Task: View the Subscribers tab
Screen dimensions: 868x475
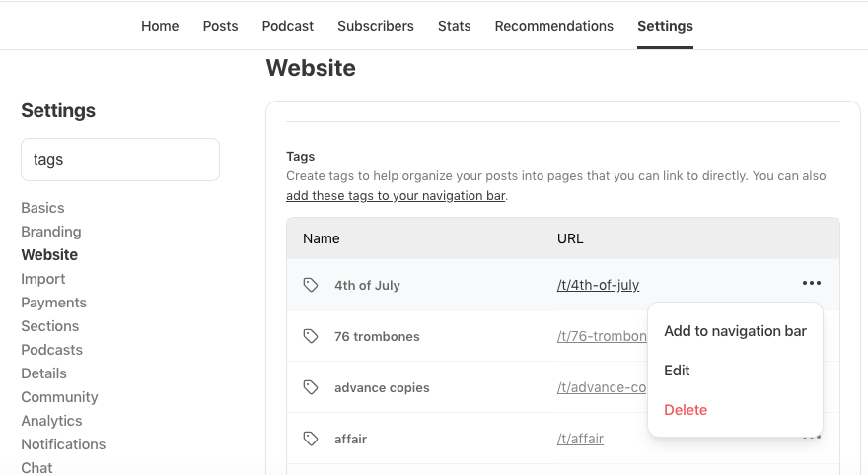Action: pyautogui.click(x=376, y=26)
